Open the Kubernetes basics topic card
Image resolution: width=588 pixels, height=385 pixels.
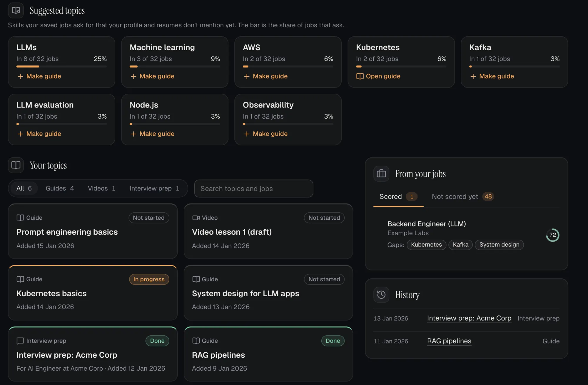pos(93,293)
